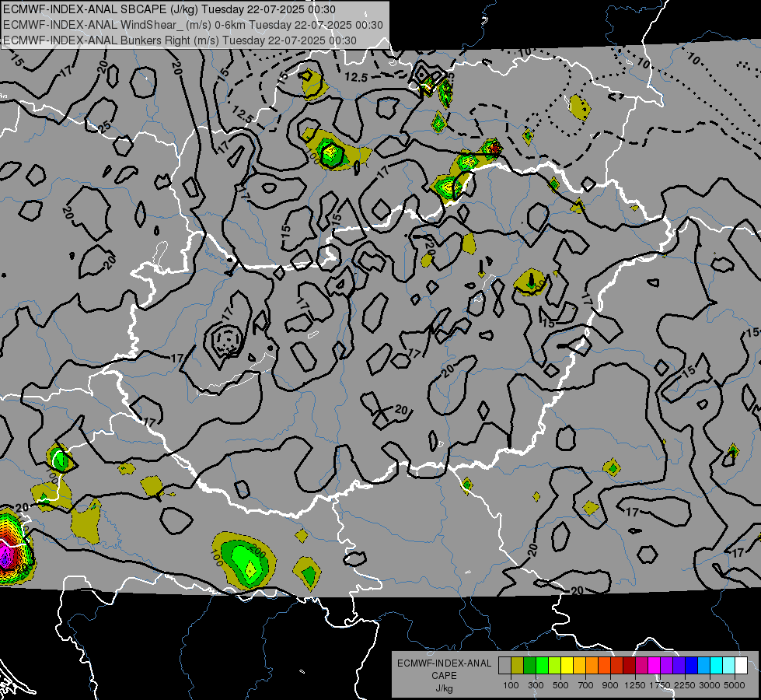Select the orange-red swatch left of 900
The image size is (761, 700).
coord(604,666)
